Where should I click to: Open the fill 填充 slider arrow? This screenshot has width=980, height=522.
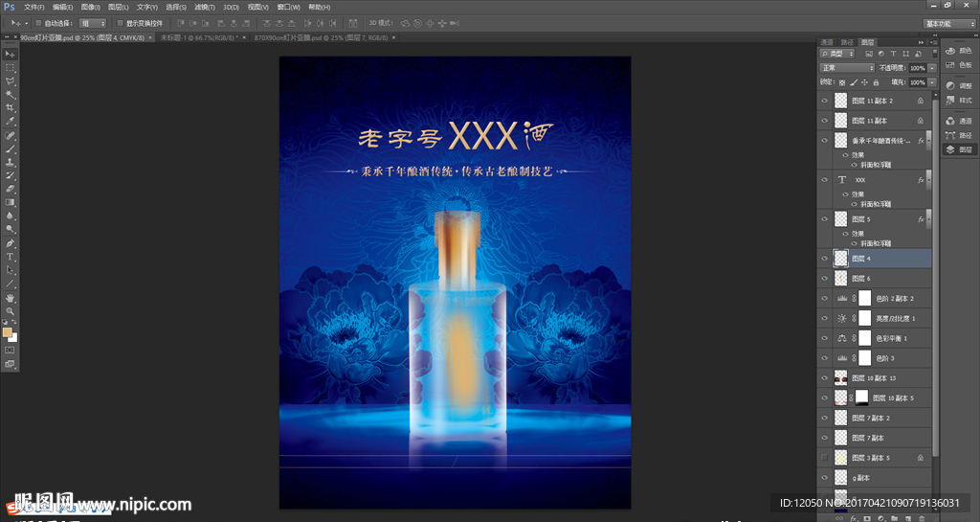point(932,82)
